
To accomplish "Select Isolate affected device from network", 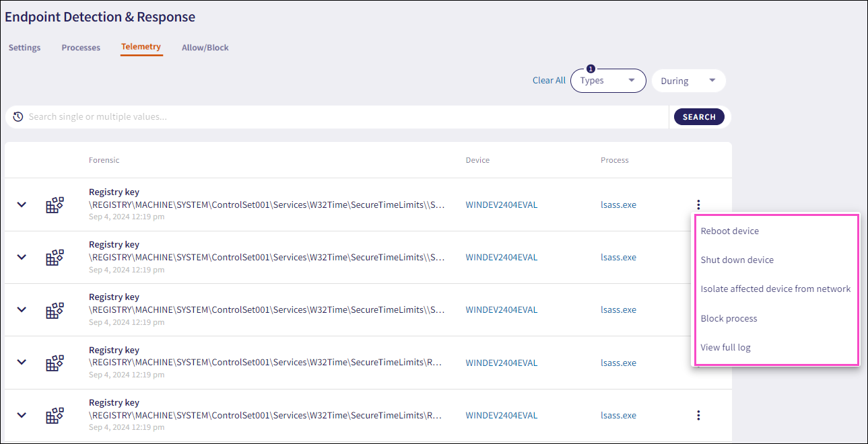I will click(x=775, y=289).
